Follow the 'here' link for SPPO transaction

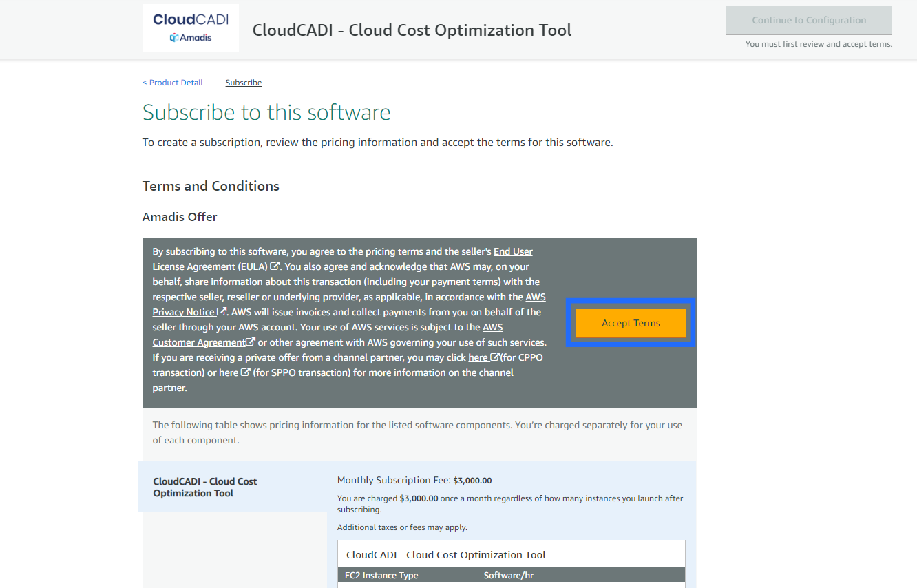pyautogui.click(x=229, y=372)
